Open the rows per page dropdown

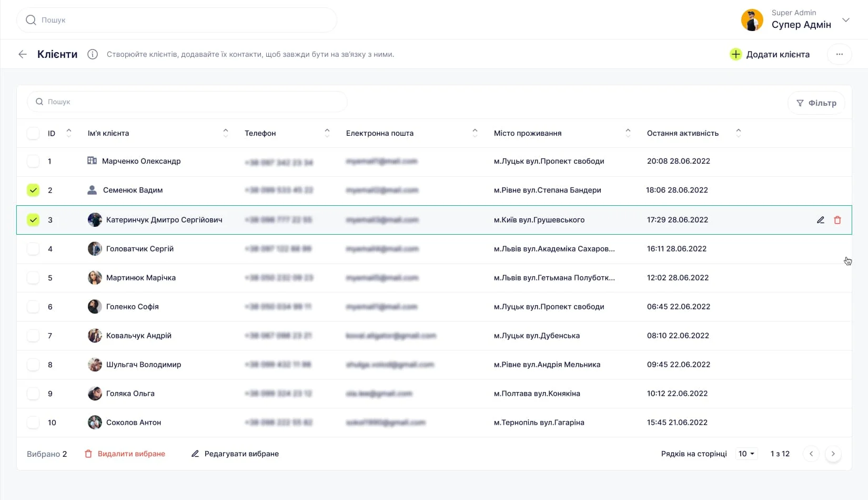(746, 454)
